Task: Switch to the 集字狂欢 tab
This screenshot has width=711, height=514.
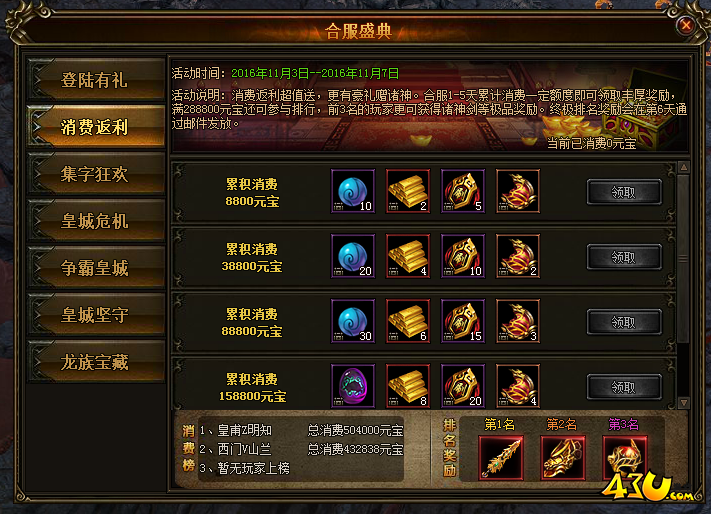Action: click(x=96, y=174)
